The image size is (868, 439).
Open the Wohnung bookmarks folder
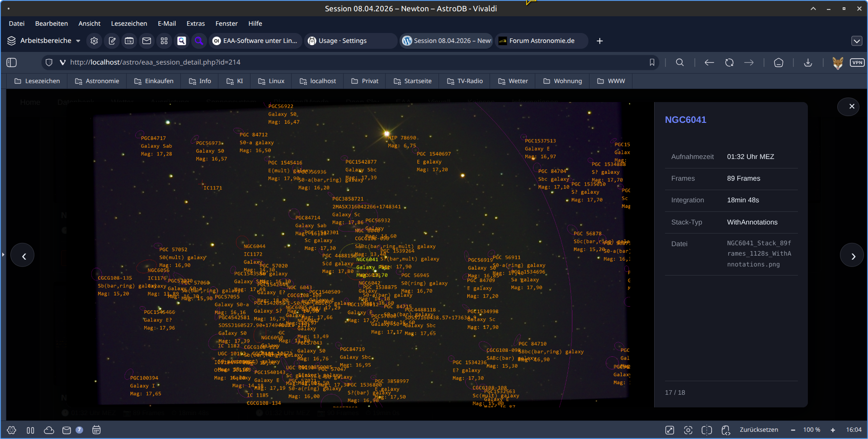563,81
